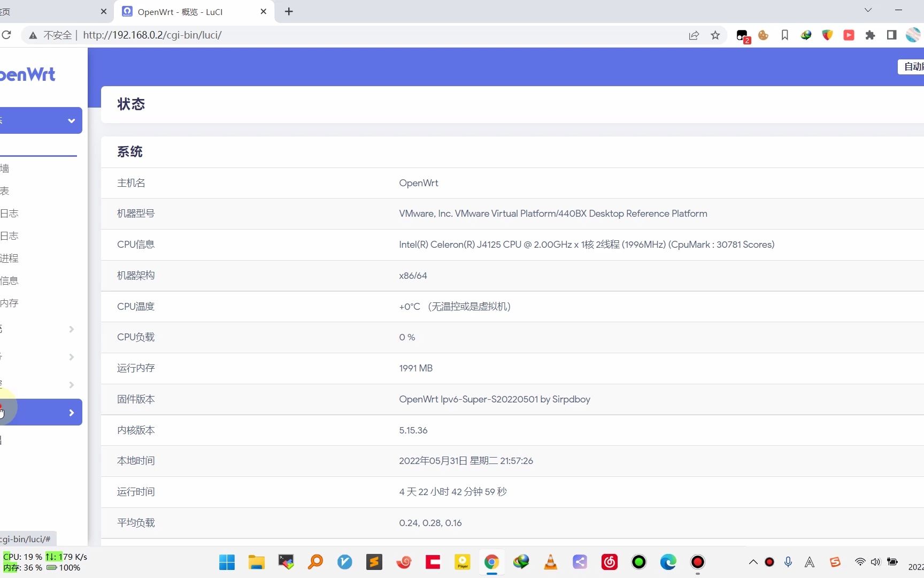924x578 pixels.
Task: Show hidden system tray icons
Action: pyautogui.click(x=753, y=562)
